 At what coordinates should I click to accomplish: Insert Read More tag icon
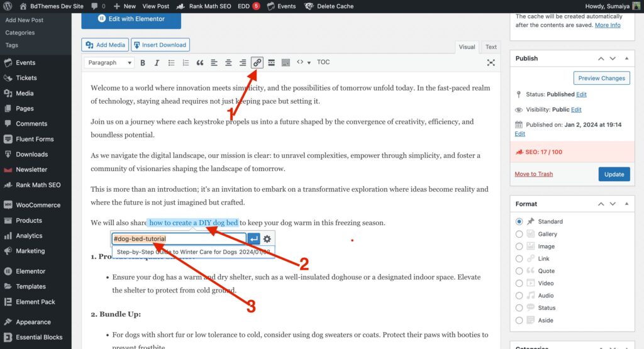click(271, 62)
